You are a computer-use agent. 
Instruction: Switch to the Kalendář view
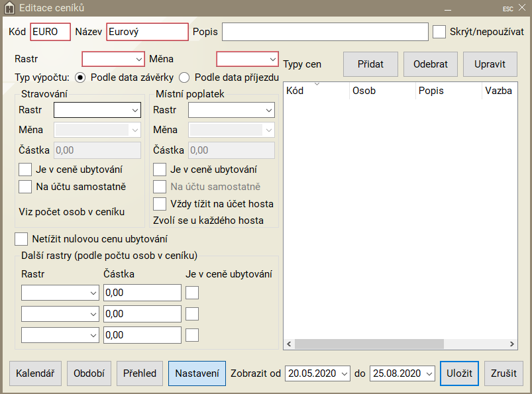[36, 373]
